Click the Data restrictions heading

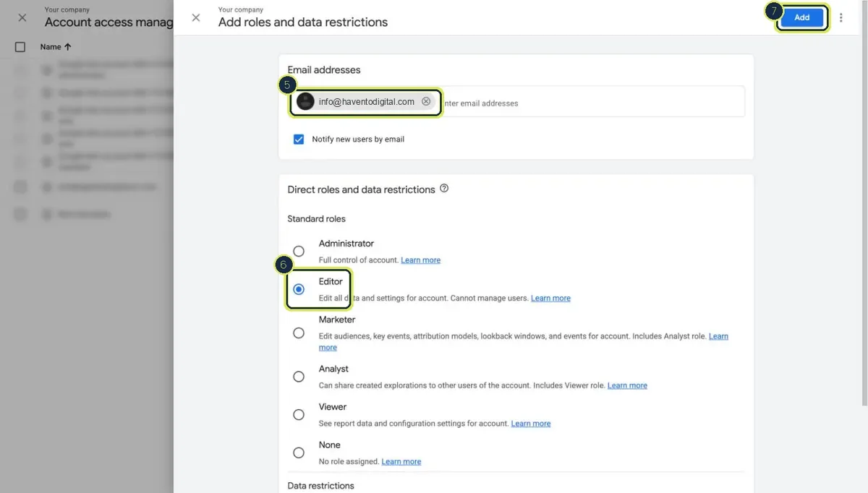point(320,486)
